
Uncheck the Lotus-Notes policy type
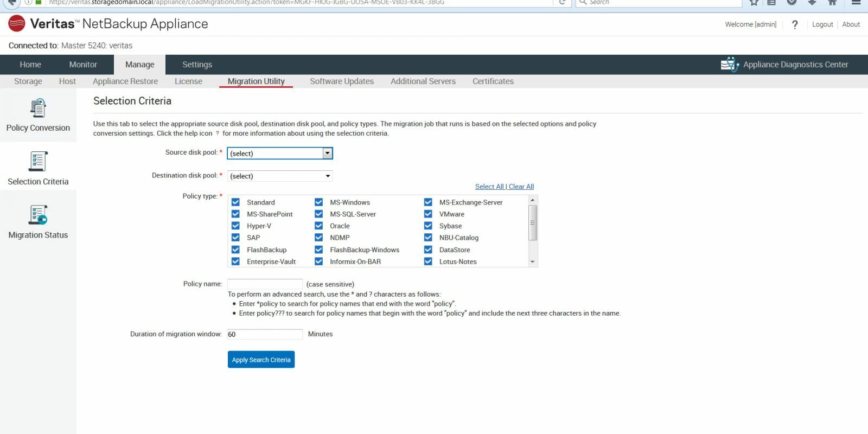click(x=428, y=261)
